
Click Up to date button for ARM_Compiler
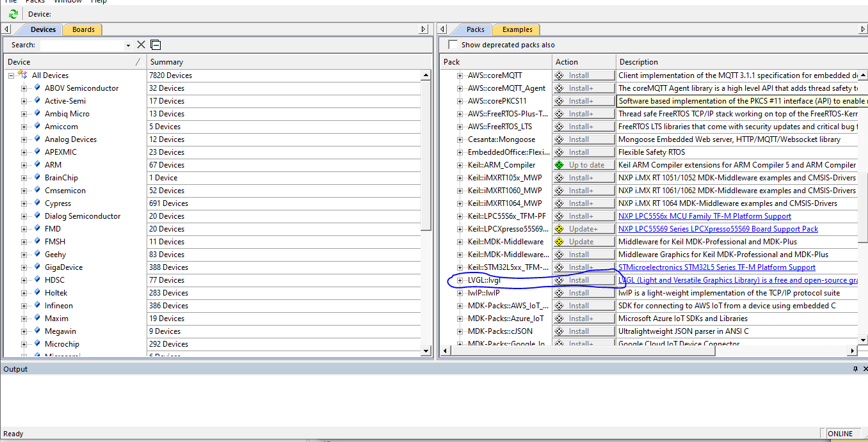click(584, 165)
